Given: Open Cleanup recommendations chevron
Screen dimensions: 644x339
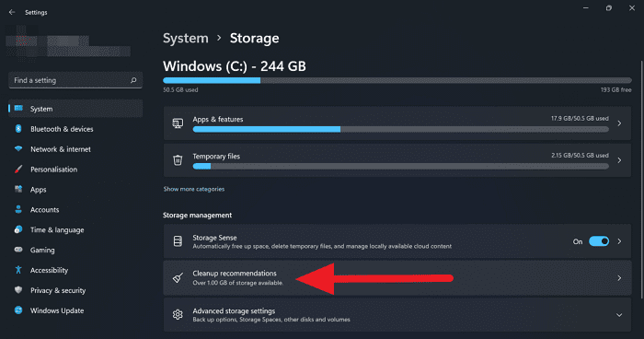Looking at the screenshot, I should click(619, 278).
